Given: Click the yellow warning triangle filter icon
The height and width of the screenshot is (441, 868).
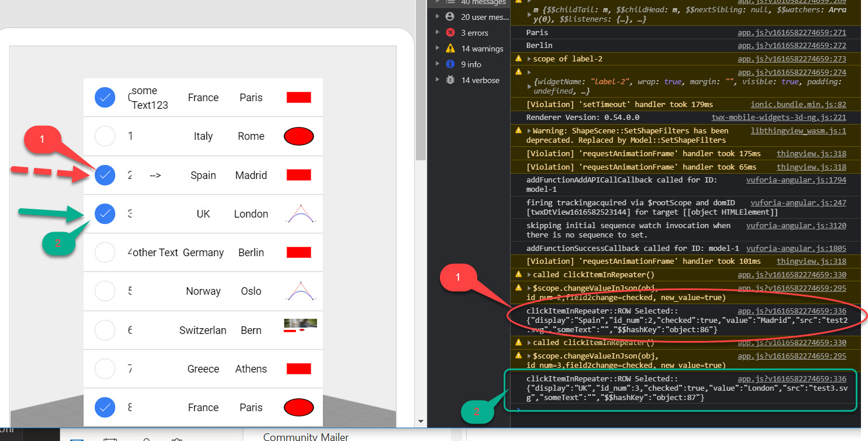Looking at the screenshot, I should pyautogui.click(x=449, y=48).
